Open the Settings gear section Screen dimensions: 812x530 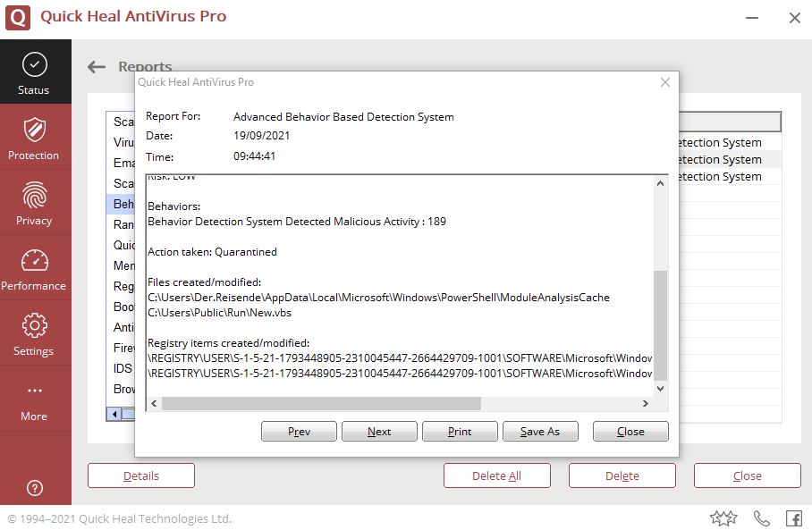pos(35,332)
